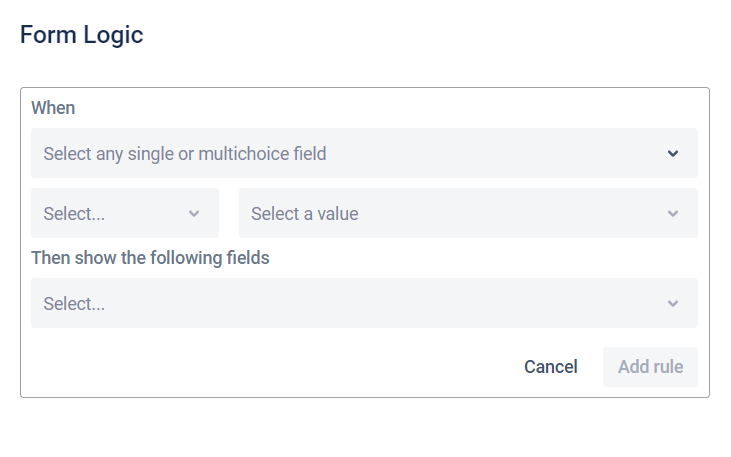This screenshot has height=457, width=731.
Task: Open "Select any single or multichoice field" dropdown
Action: [364, 153]
